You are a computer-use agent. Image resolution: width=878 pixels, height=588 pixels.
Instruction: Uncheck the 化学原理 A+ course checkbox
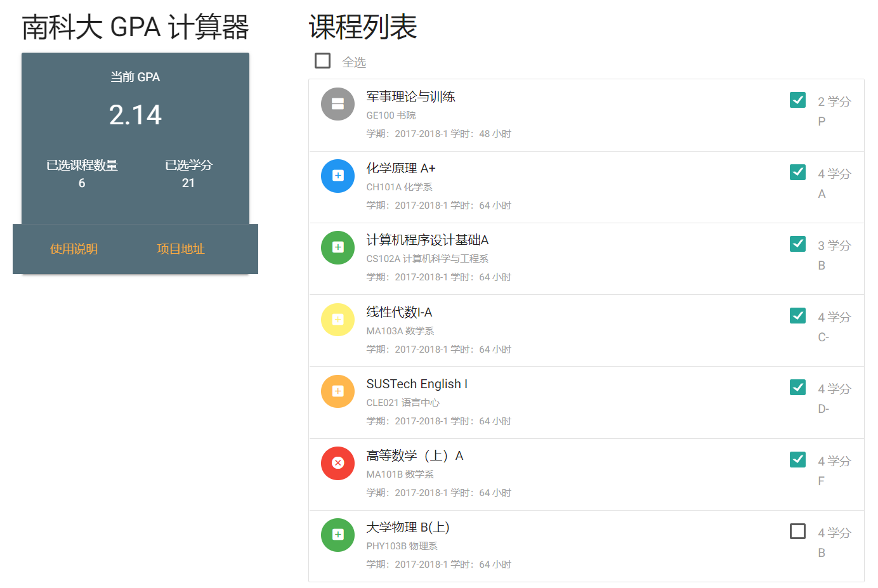click(798, 172)
